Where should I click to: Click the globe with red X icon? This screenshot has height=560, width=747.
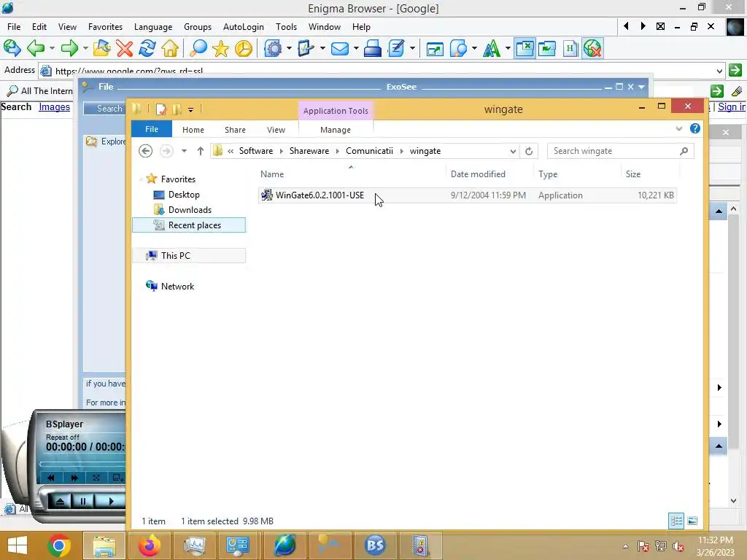point(592,48)
